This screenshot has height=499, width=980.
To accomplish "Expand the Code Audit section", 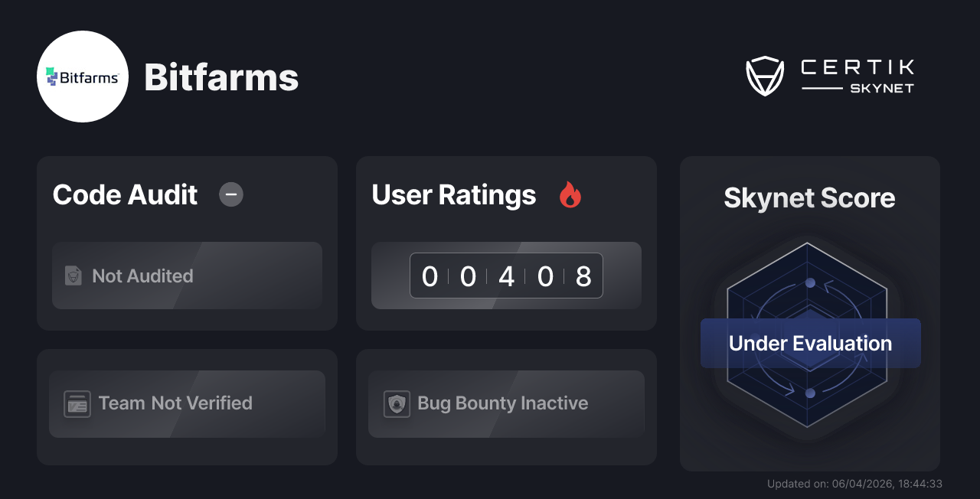I will point(187,243).
